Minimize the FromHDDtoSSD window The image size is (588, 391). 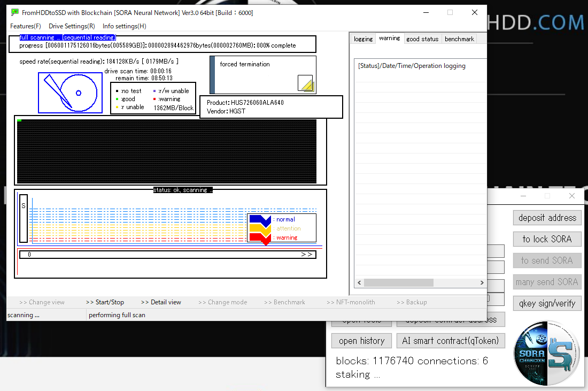click(x=426, y=12)
